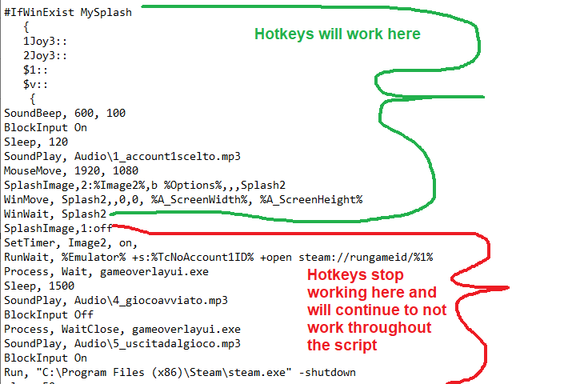This screenshot has width=588, height=384.
Task: Click the 'Run, steam.exe -shutdown' line
Action: pos(180,372)
